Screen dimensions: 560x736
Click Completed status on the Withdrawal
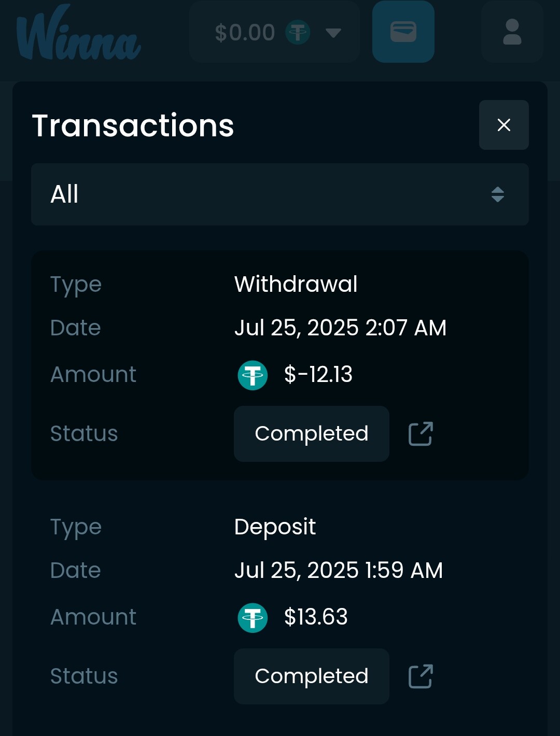(x=312, y=434)
